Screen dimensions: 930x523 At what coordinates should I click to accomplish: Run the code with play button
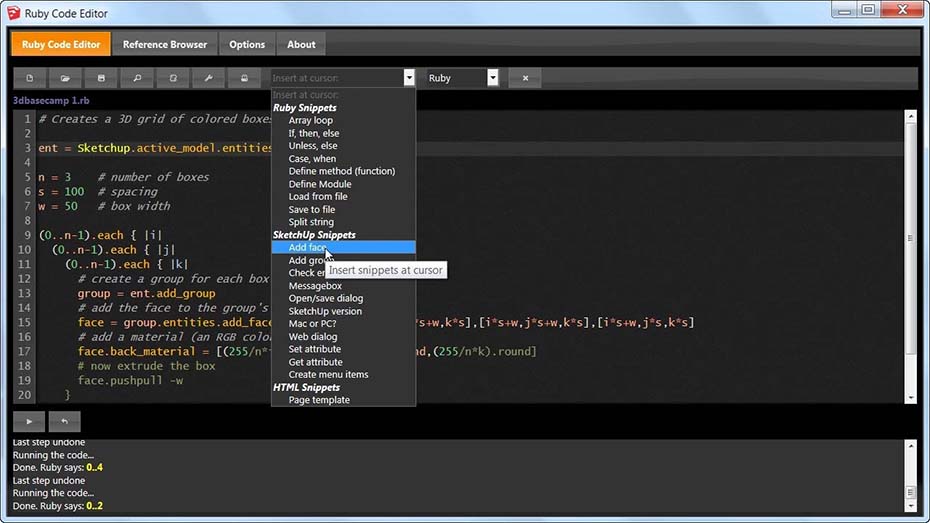[x=30, y=422]
